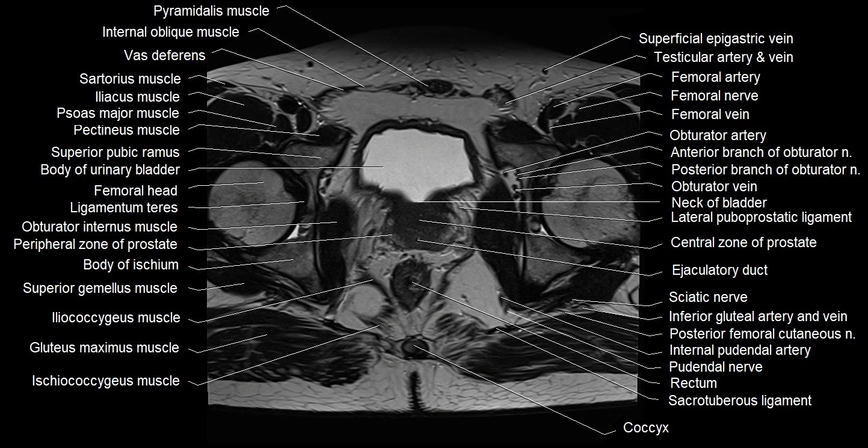Click the Ejaculatory duct label
The height and width of the screenshot is (448, 868).
[x=719, y=271]
